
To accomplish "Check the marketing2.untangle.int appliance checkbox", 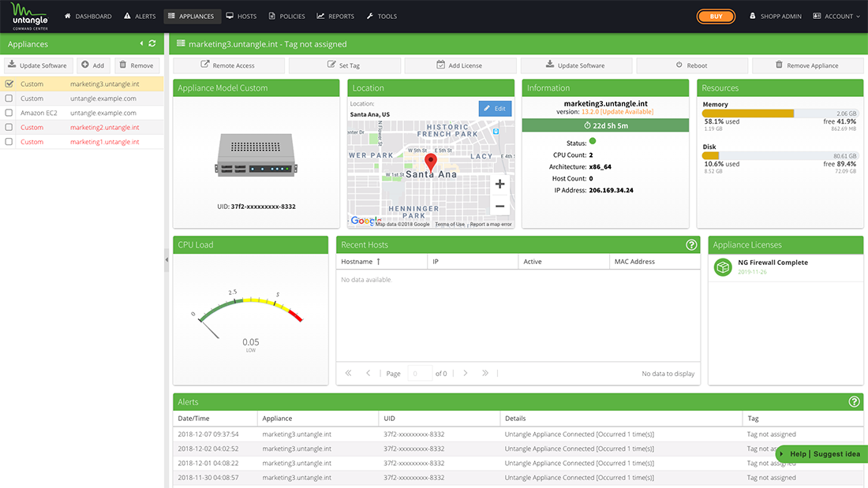I will (x=9, y=127).
